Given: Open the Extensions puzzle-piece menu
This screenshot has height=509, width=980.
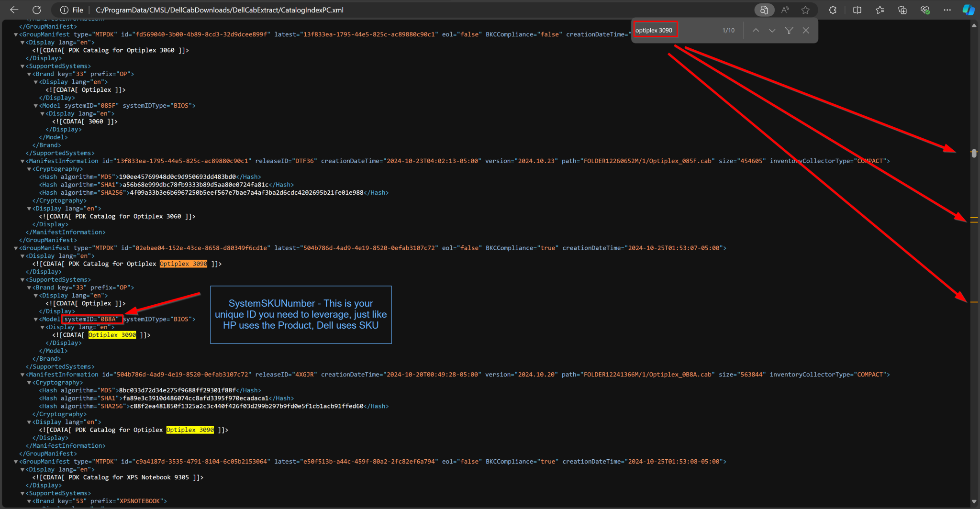Looking at the screenshot, I should [833, 10].
